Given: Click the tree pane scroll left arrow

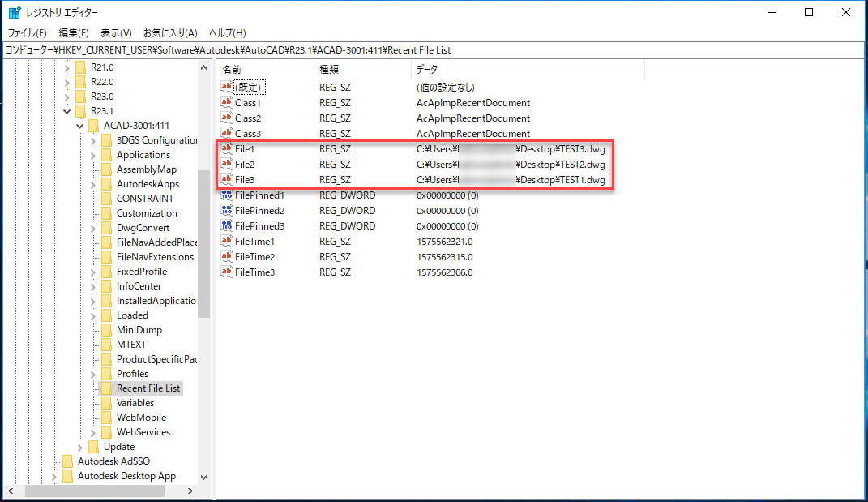Looking at the screenshot, I should [x=11, y=491].
